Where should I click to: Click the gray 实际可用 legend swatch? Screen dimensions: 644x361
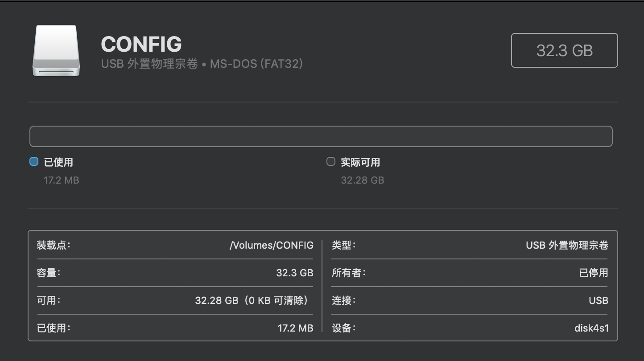point(331,161)
